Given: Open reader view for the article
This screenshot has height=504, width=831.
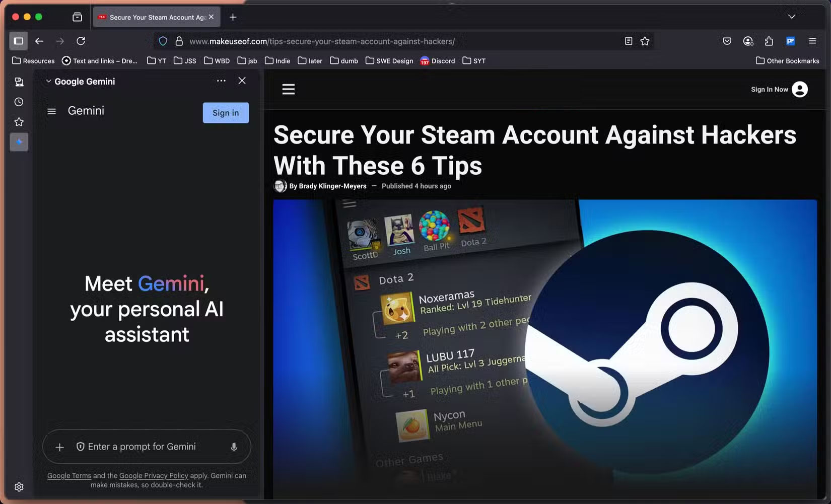Looking at the screenshot, I should point(629,41).
